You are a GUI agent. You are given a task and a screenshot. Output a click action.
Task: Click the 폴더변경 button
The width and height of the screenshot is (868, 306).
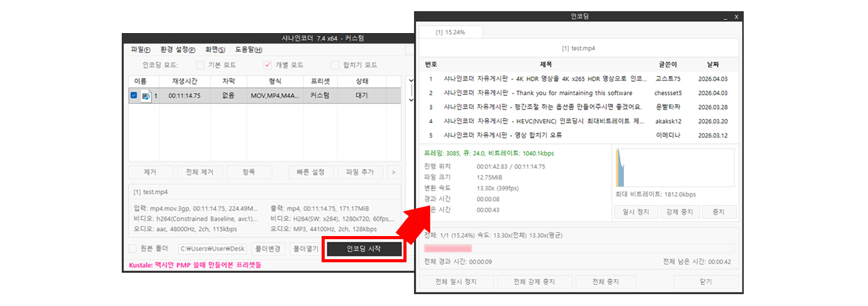pyautogui.click(x=268, y=249)
